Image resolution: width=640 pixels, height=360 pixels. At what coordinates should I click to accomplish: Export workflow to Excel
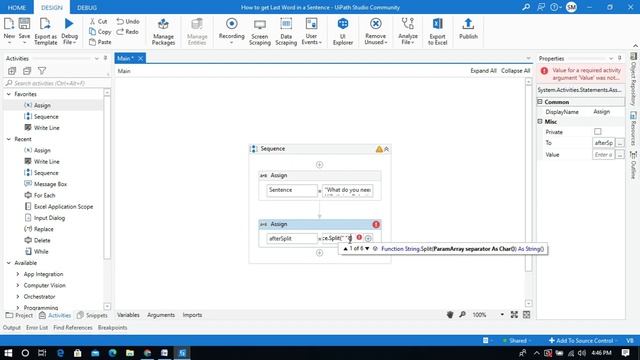438,31
